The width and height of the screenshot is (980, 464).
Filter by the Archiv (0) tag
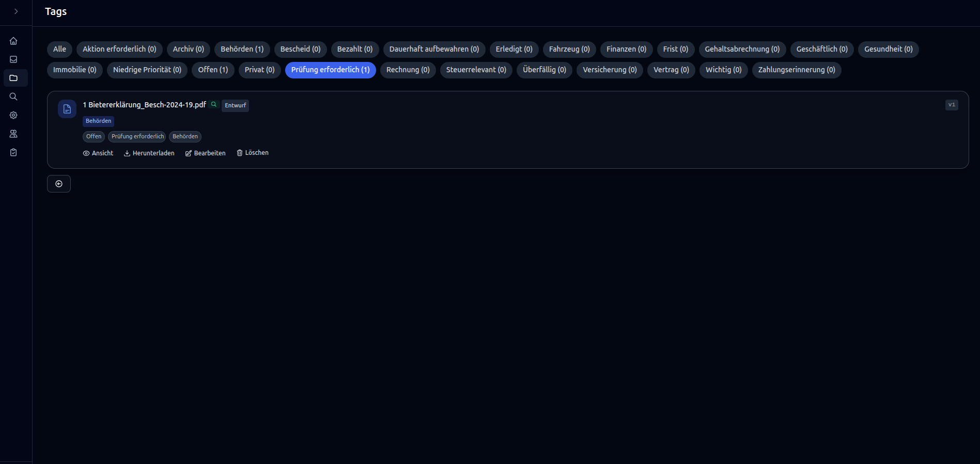click(189, 49)
